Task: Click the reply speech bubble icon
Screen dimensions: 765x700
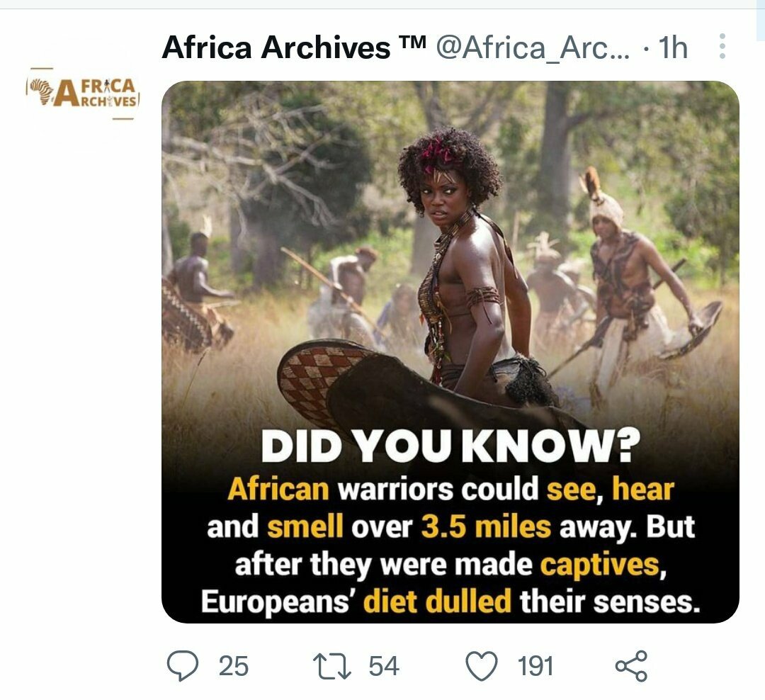Action: (183, 666)
